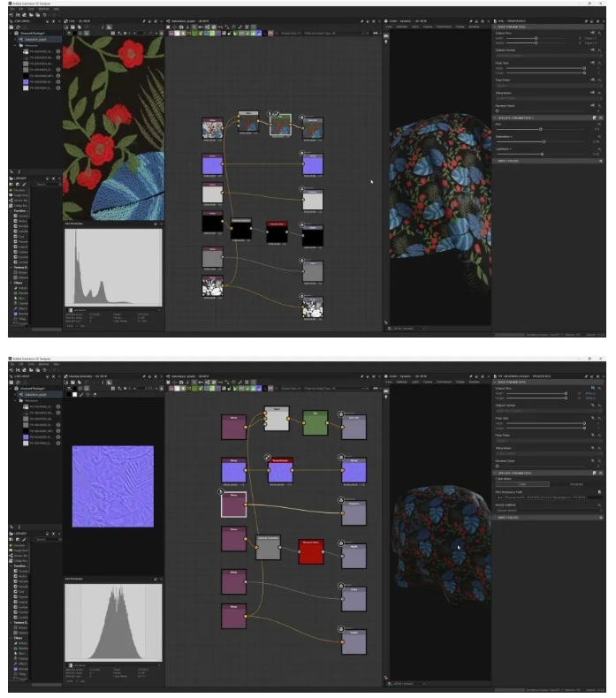Image resolution: width=616 pixels, height=698 pixels.
Task: Click the light gray blend node in lower graph
Action: [277, 419]
